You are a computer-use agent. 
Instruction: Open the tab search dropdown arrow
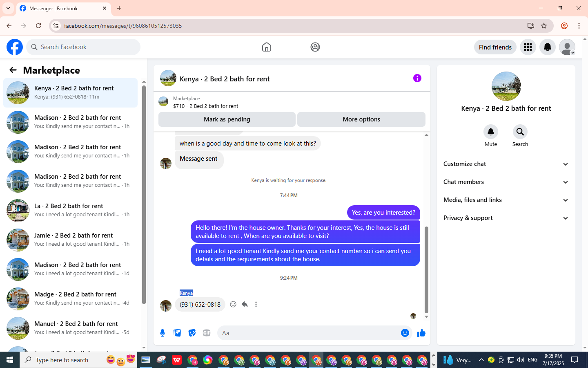[8, 8]
